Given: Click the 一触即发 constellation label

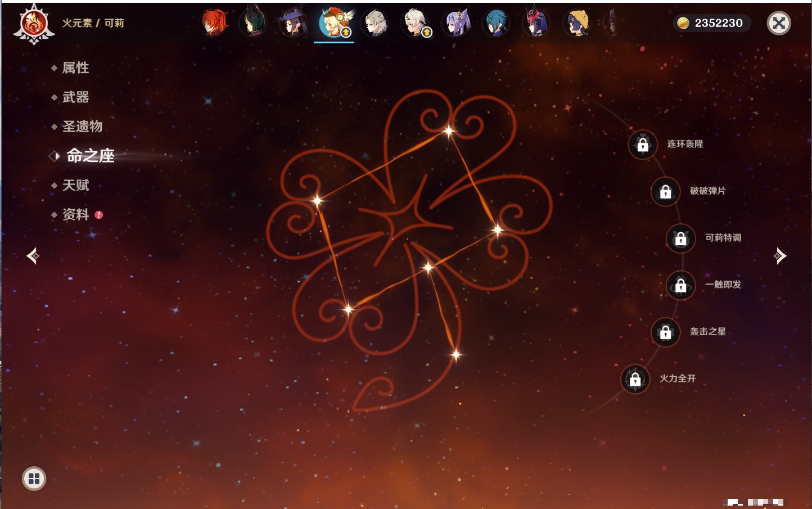Looking at the screenshot, I should click(723, 285).
